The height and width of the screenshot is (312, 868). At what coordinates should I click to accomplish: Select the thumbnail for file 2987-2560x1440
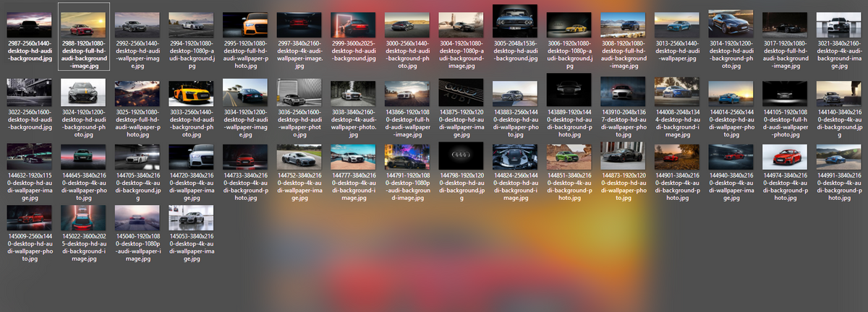[x=30, y=25]
